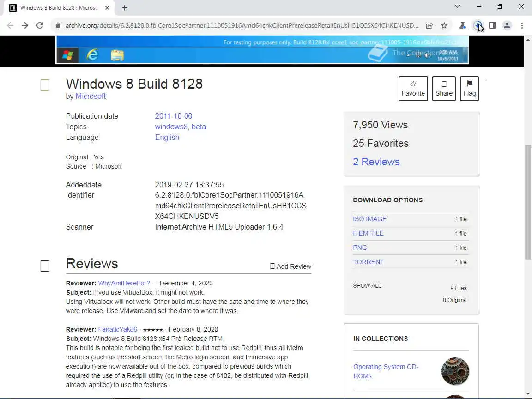
Task: Click the Operating System CD-ROMs gear thumbnail
Action: pos(455,371)
